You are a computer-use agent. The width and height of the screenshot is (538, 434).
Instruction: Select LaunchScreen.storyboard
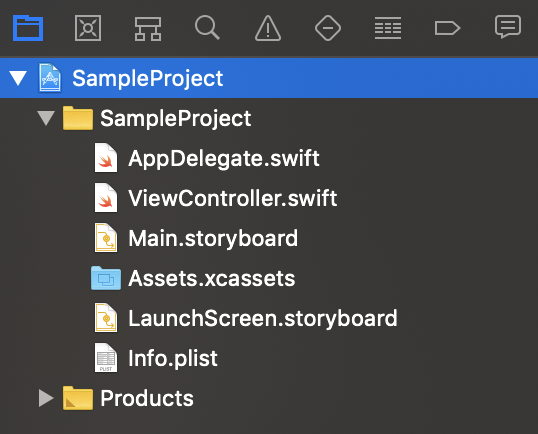tap(262, 318)
